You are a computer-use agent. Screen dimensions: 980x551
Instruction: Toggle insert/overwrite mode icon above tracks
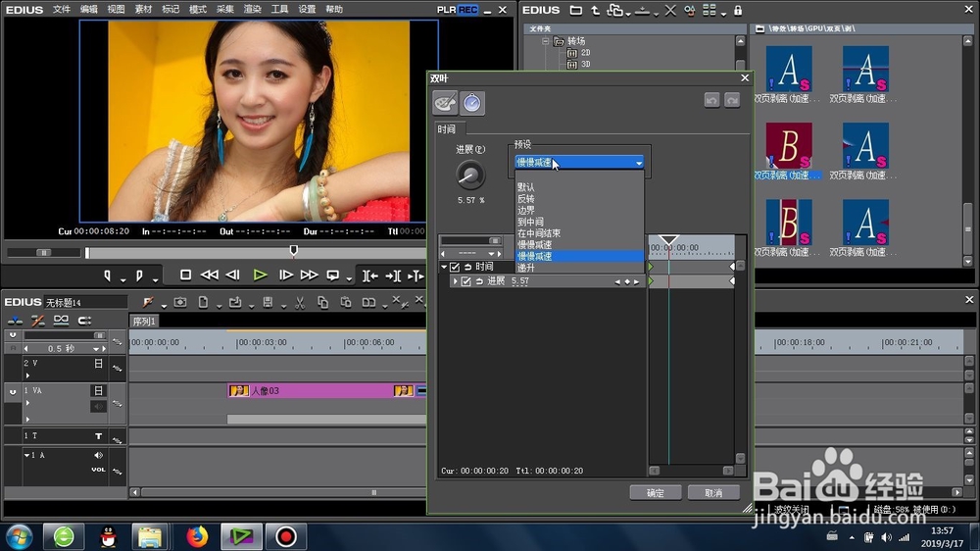tap(15, 321)
